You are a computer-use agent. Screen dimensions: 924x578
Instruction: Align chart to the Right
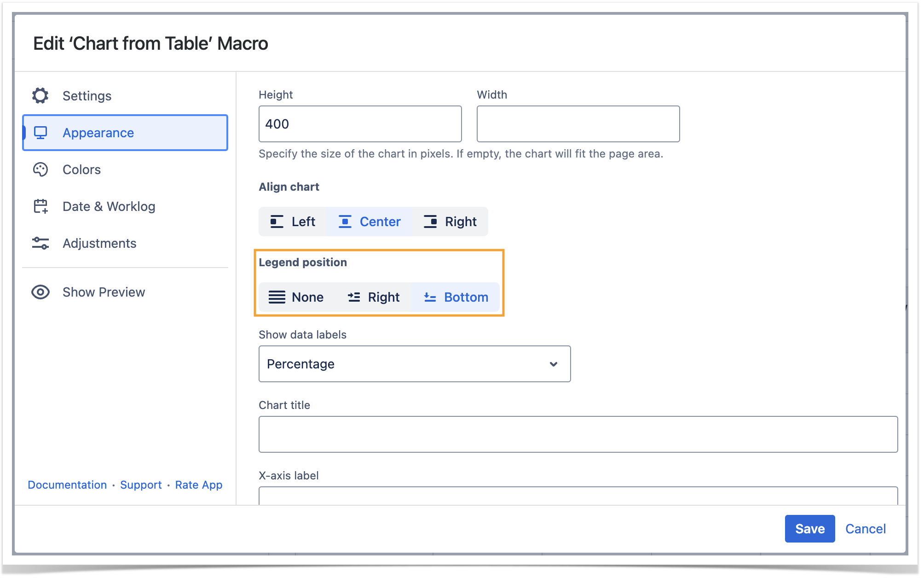click(450, 222)
